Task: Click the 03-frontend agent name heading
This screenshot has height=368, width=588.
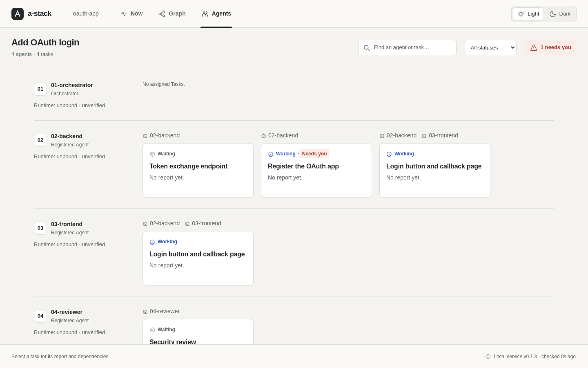Action: (67, 224)
